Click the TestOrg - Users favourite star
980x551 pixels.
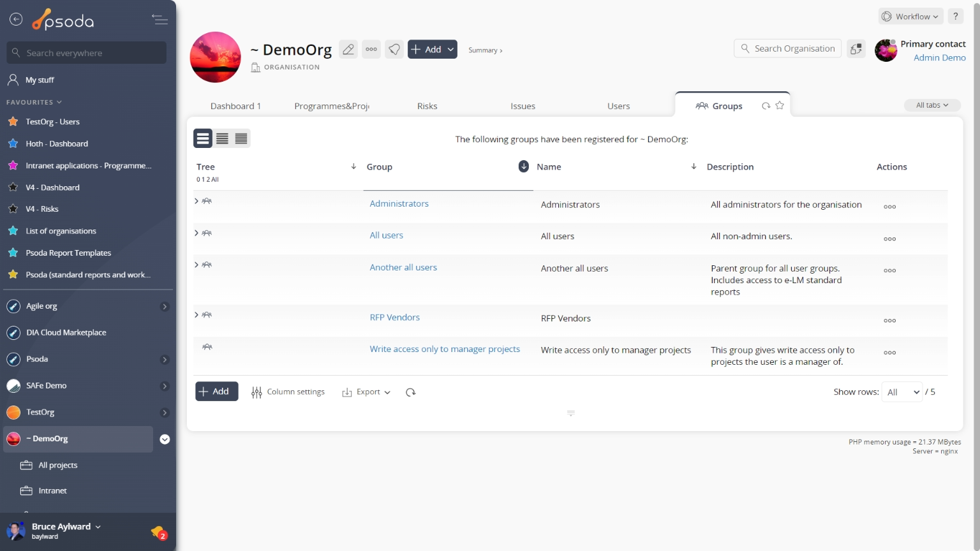pos(13,121)
